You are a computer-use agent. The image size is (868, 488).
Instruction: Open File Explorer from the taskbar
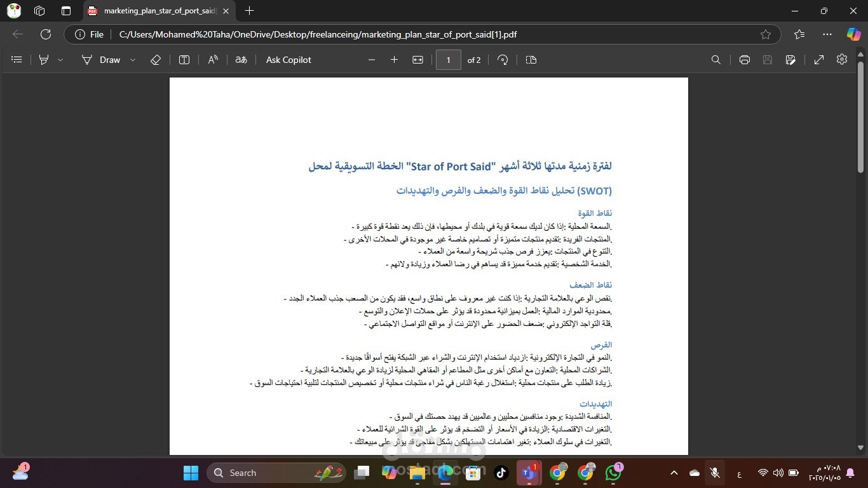coord(417,473)
